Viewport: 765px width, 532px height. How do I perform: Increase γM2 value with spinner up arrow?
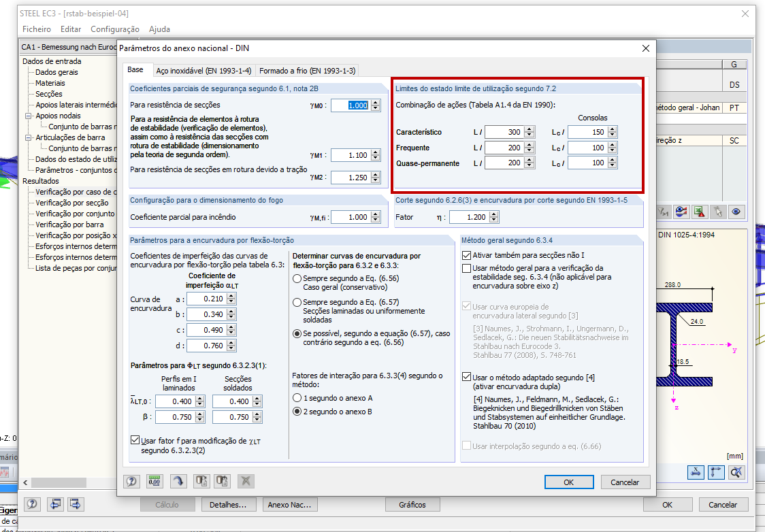tap(375, 175)
